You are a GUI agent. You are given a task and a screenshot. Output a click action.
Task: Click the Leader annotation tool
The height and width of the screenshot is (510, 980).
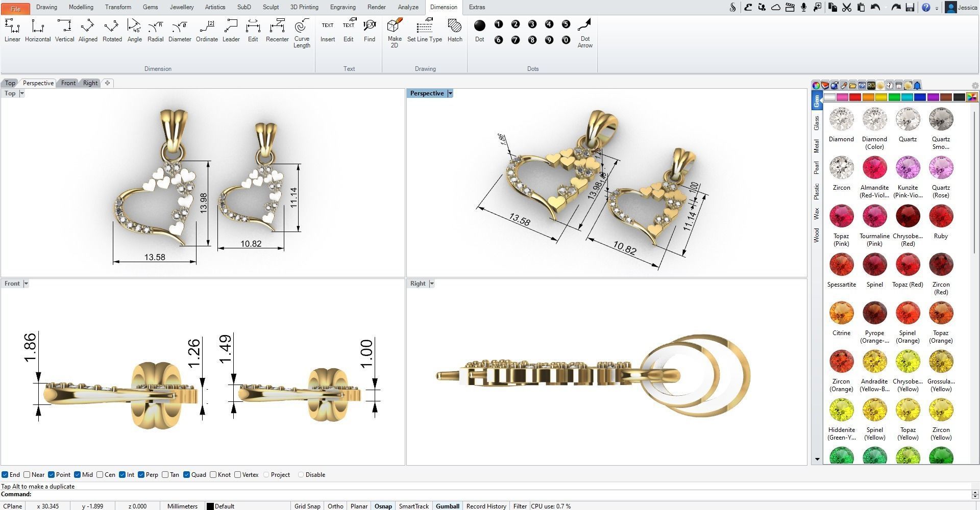point(231,31)
